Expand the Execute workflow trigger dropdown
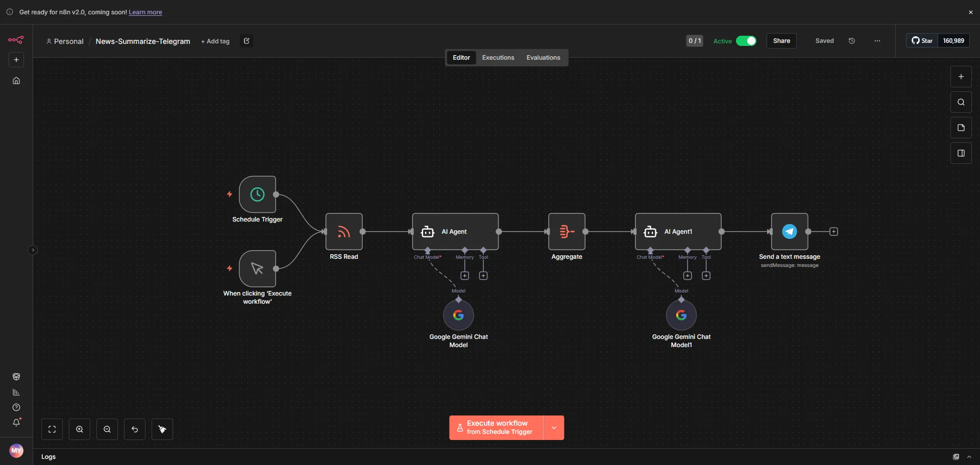This screenshot has height=465, width=980. coord(554,428)
